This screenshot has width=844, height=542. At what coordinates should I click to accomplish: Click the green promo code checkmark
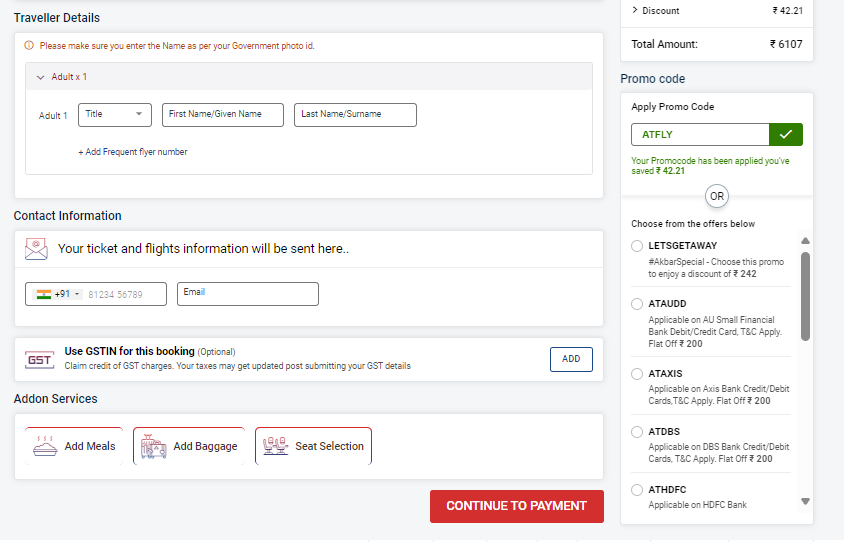click(786, 135)
